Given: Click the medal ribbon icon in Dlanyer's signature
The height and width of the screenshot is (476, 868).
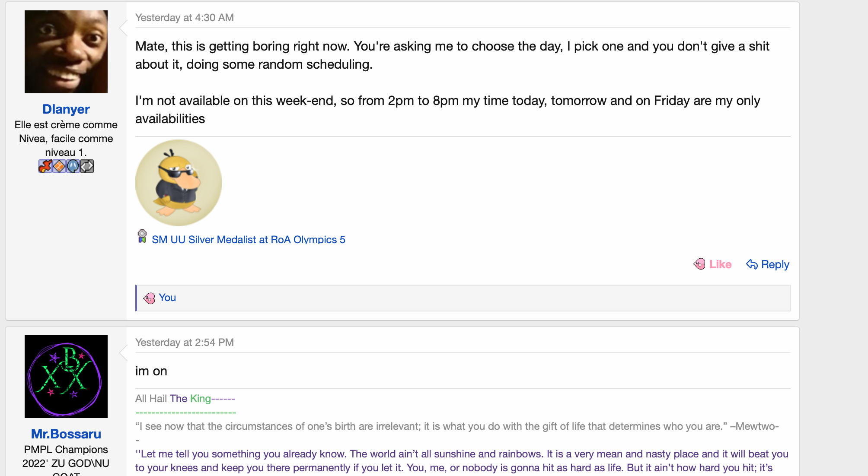Looking at the screenshot, I should [142, 237].
